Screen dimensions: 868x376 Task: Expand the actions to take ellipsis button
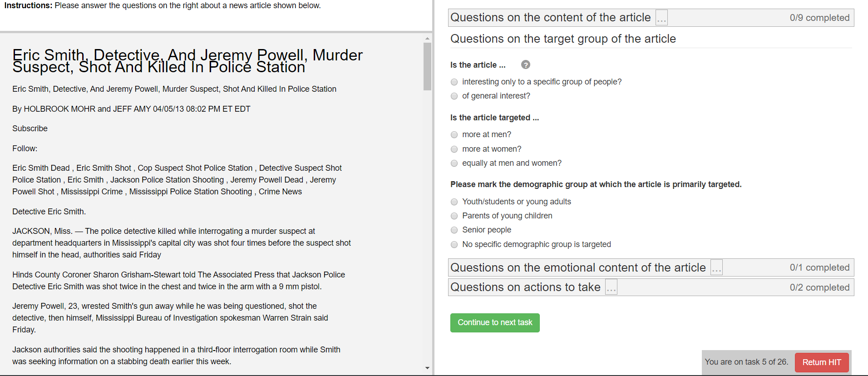click(611, 287)
